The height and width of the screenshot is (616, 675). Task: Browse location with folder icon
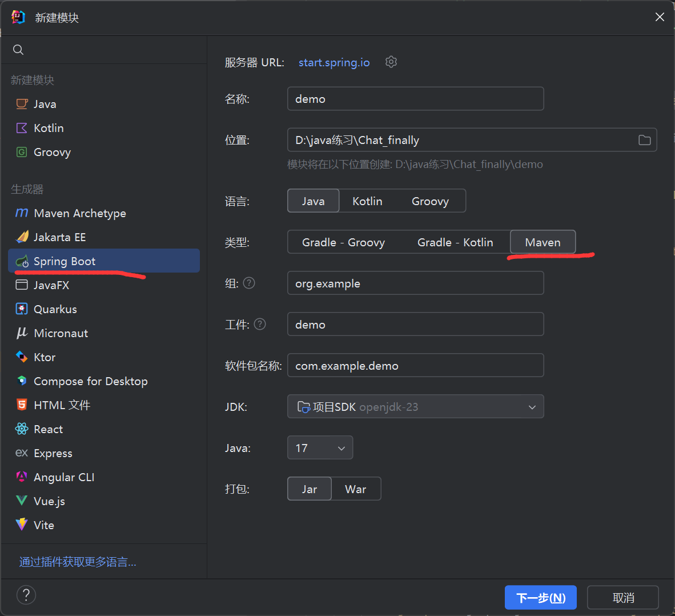tap(644, 140)
